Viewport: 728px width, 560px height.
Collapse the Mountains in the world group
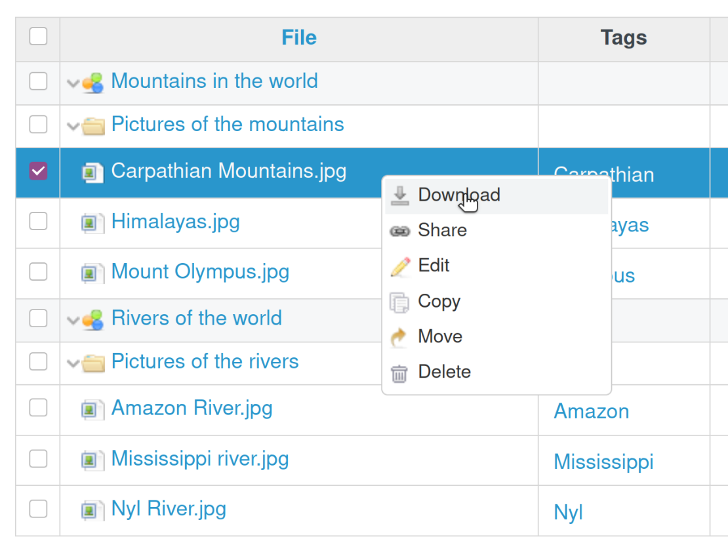click(x=72, y=83)
